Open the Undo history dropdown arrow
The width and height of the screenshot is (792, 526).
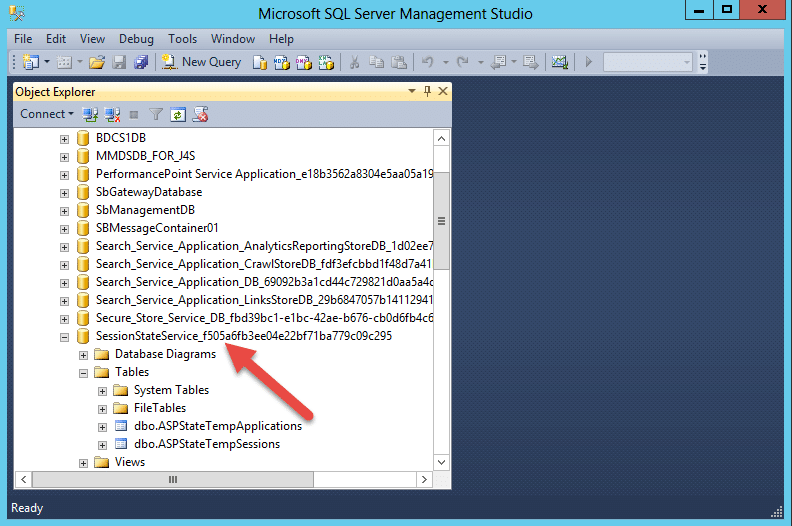coord(446,63)
